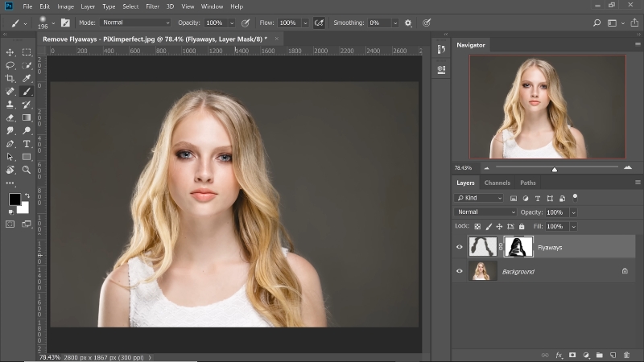Select the Brush tool in the toolbox
Viewport: 644px width, 362px height.
[x=27, y=92]
